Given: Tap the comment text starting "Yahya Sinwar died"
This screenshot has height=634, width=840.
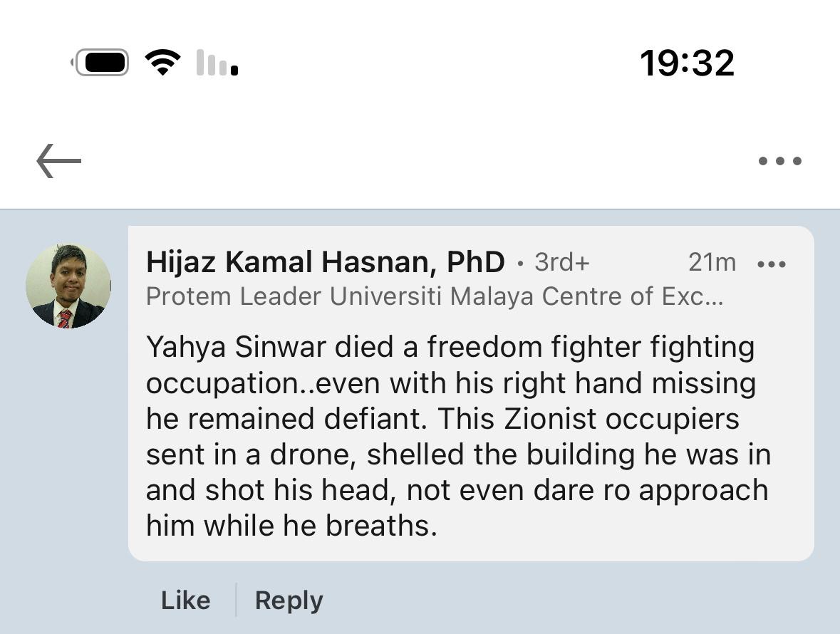Looking at the screenshot, I should pos(449,348).
